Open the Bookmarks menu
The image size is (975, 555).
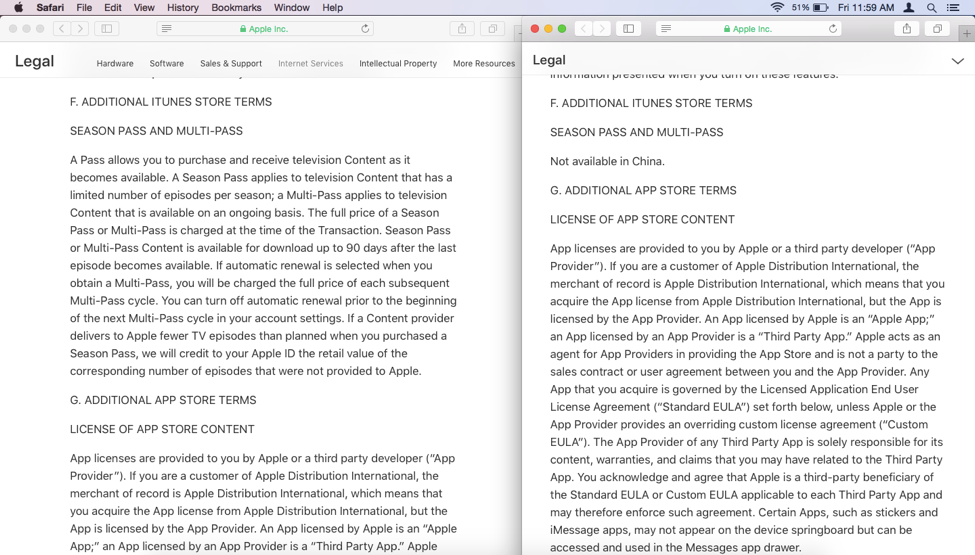236,7
